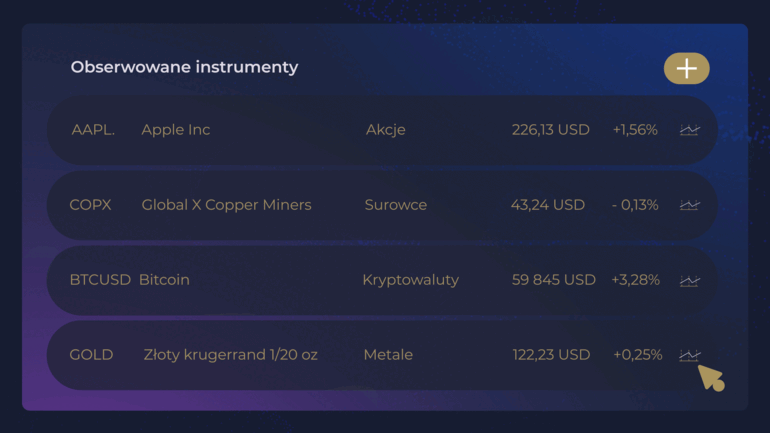This screenshot has width=770, height=433.
Task: Open the chart icon for COPX row
Action: click(x=690, y=205)
